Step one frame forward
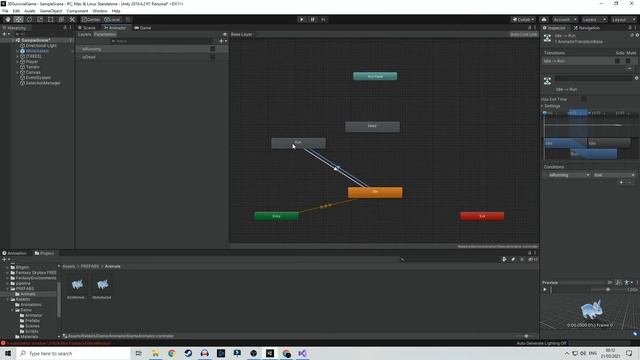 point(323,20)
